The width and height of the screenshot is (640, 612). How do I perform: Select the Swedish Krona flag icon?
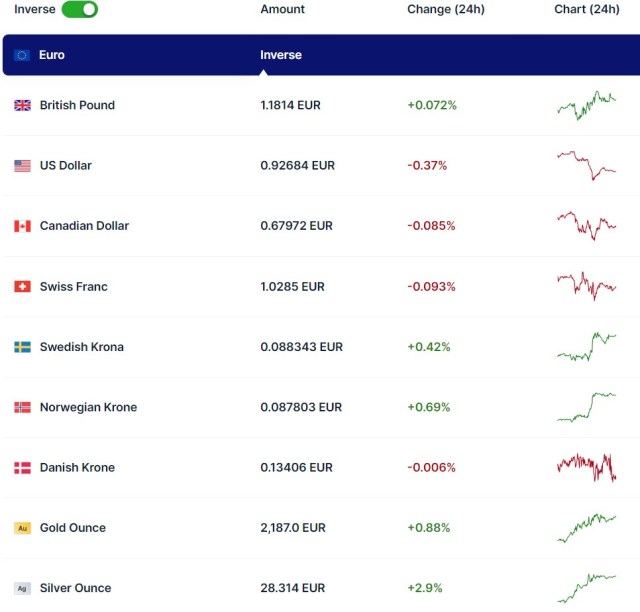click(22, 347)
